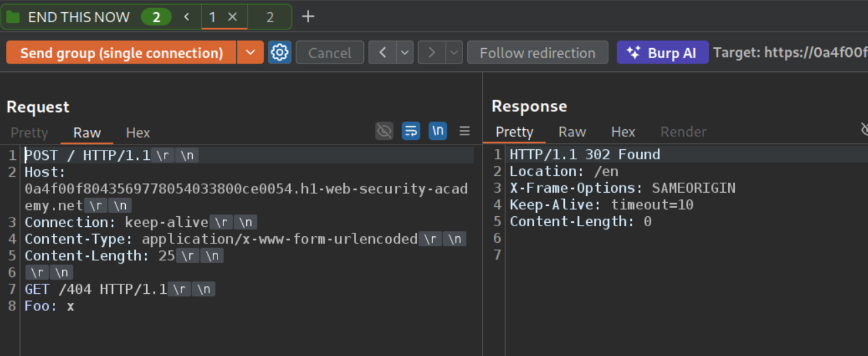Toggle hidden request elements eye icon
The width and height of the screenshot is (868, 356).
[x=384, y=131]
